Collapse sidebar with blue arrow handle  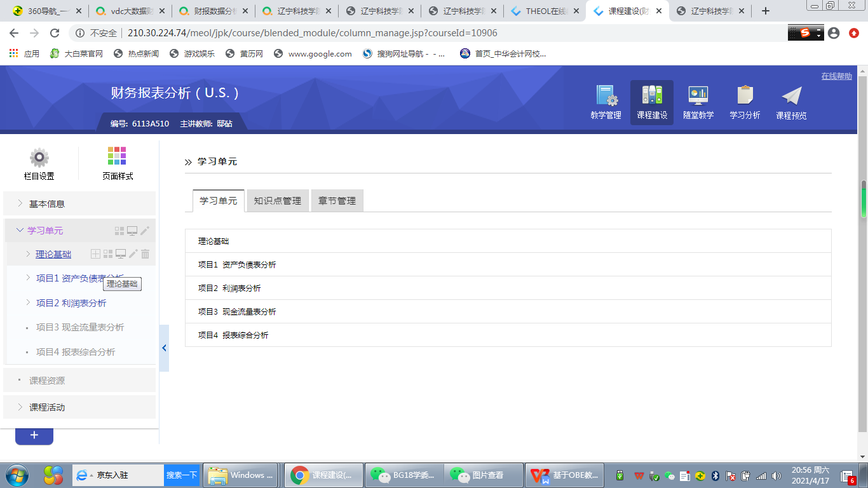[164, 348]
